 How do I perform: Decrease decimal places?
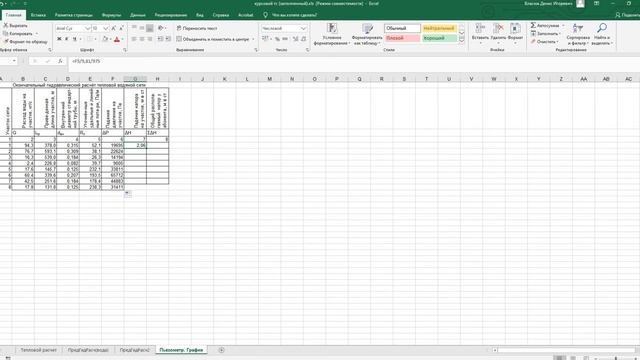(x=303, y=39)
